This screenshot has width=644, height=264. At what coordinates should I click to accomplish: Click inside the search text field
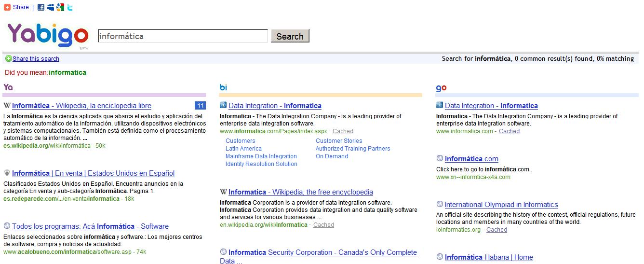[183, 36]
